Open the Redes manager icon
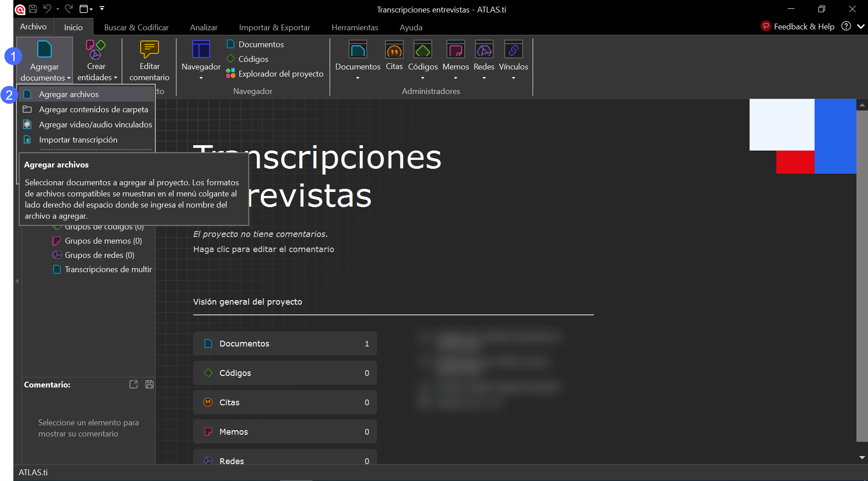The width and height of the screenshot is (868, 481). [x=484, y=49]
